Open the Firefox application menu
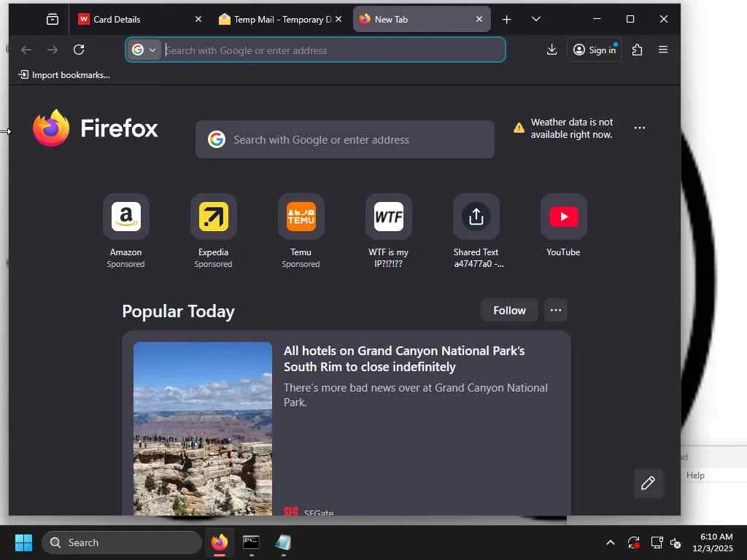The image size is (747, 560). 662,50
